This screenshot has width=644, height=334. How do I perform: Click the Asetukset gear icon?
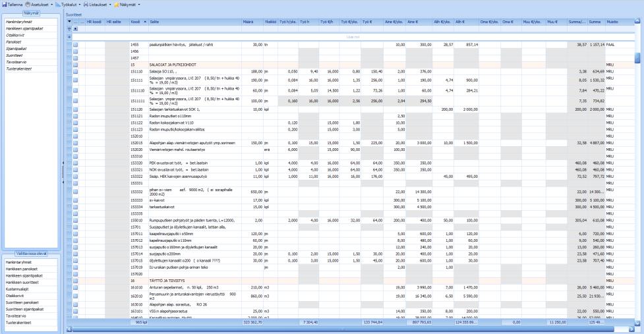click(x=28, y=5)
